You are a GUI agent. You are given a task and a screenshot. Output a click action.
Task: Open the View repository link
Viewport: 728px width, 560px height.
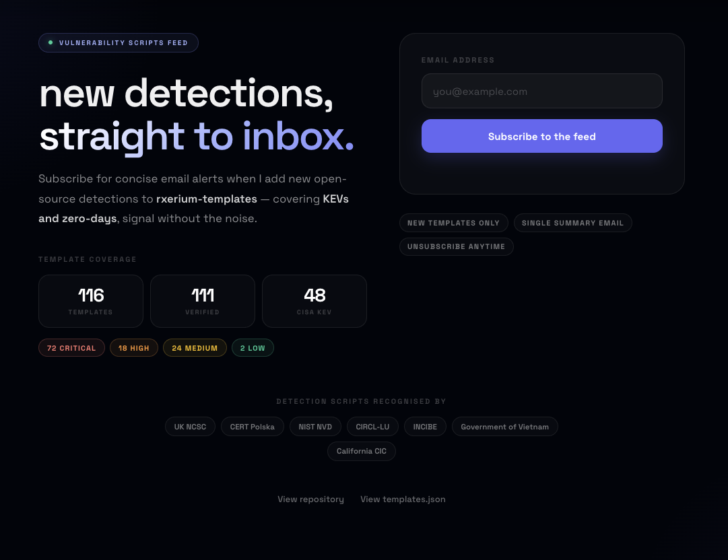[x=310, y=499]
